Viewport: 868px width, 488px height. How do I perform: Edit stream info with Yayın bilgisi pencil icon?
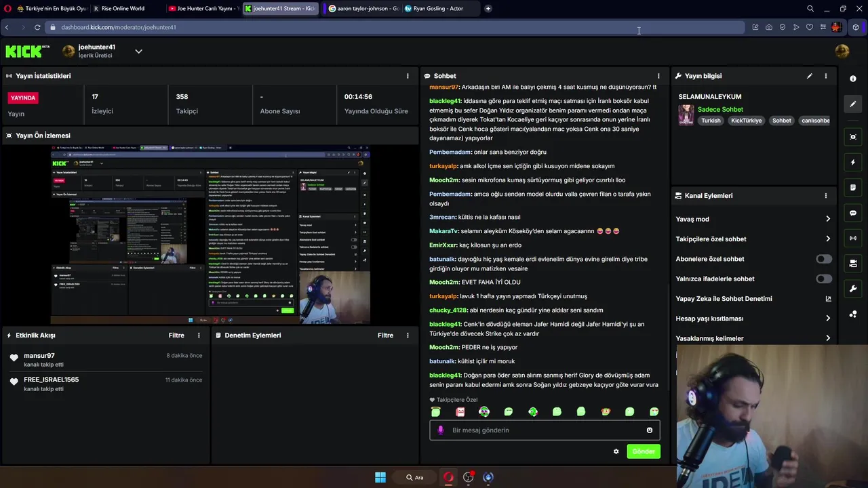pos(809,76)
